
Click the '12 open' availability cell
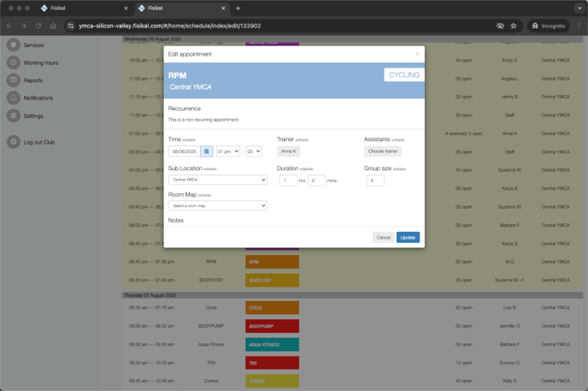point(463,363)
